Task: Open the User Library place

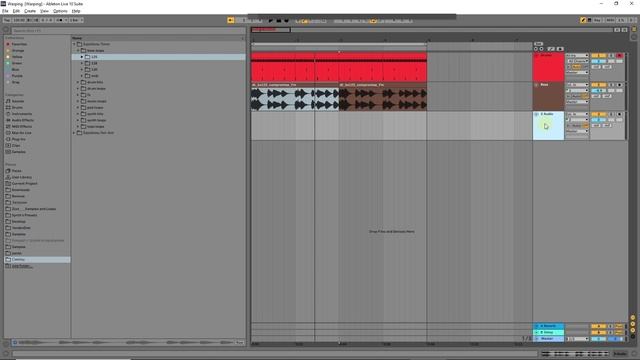Action: [x=22, y=177]
